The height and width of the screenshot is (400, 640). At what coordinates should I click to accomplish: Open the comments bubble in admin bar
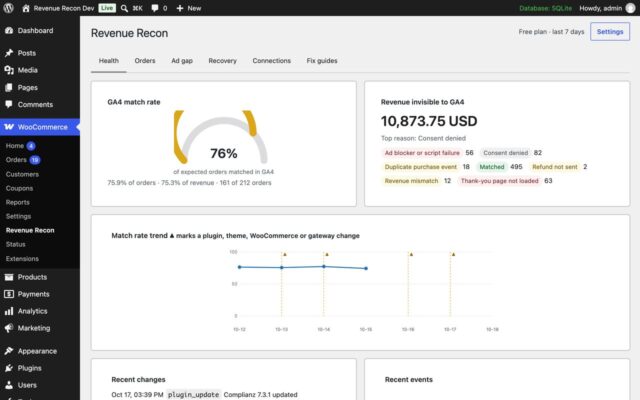[155, 8]
